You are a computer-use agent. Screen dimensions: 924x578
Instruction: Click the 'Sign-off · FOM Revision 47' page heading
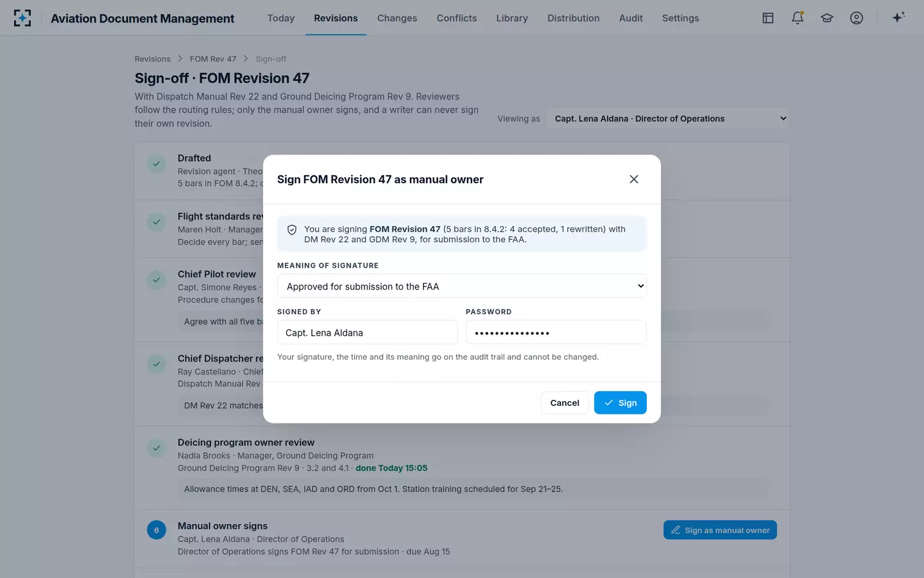222,78
